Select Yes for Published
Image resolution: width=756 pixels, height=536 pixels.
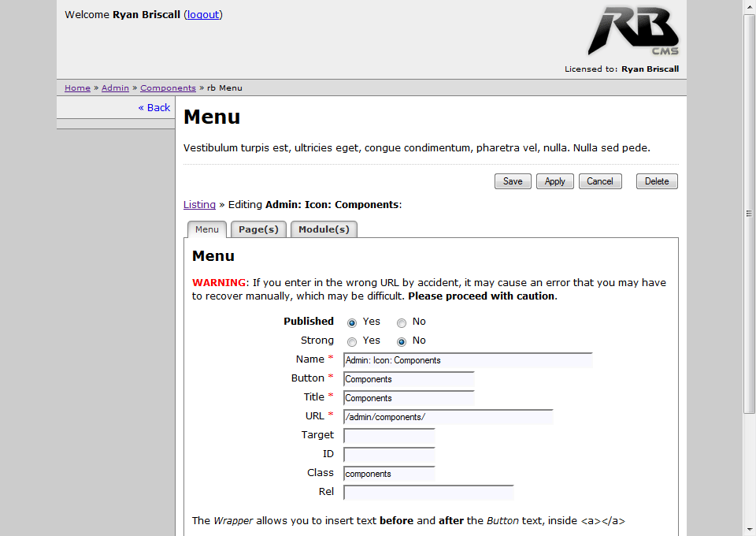pos(352,322)
